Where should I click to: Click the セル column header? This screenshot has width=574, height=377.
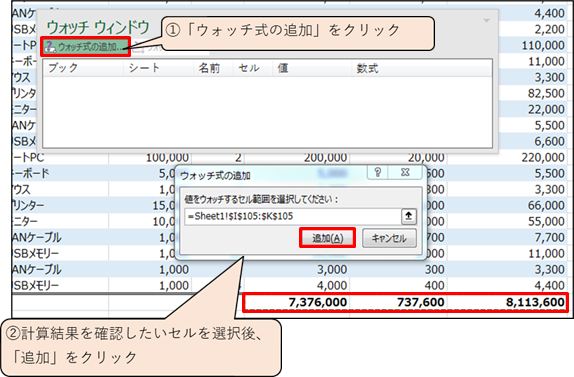(x=253, y=68)
